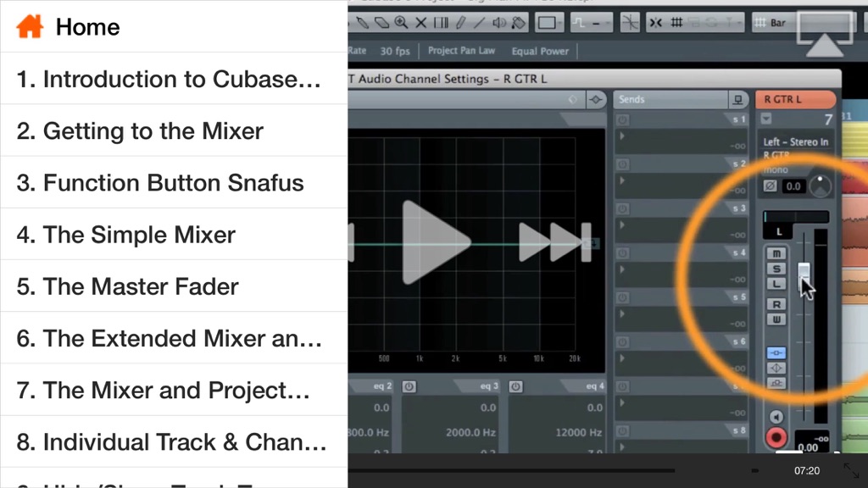This screenshot has height=488, width=868.
Task: Select the mute X tool in toolbar
Action: (x=421, y=23)
